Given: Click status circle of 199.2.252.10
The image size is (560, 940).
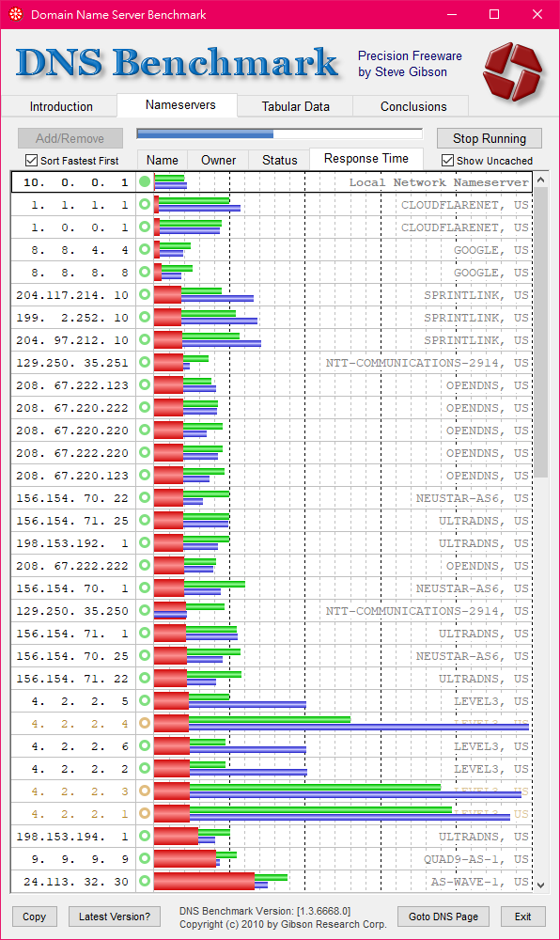Looking at the screenshot, I should tap(145, 317).
